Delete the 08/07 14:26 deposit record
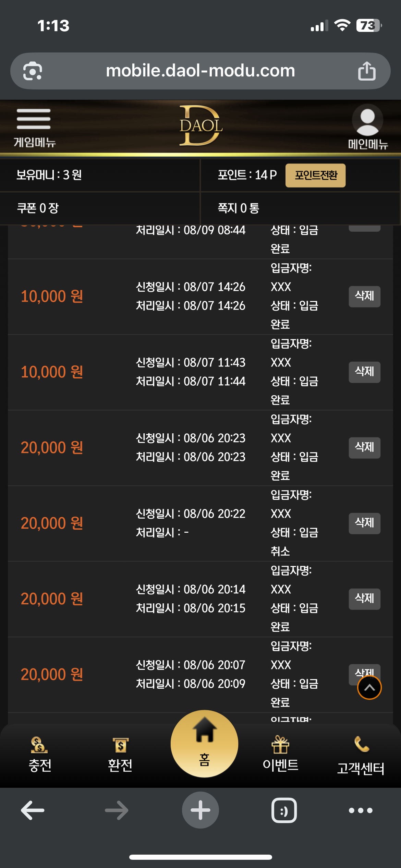The width and height of the screenshot is (401, 868). pos(365,297)
